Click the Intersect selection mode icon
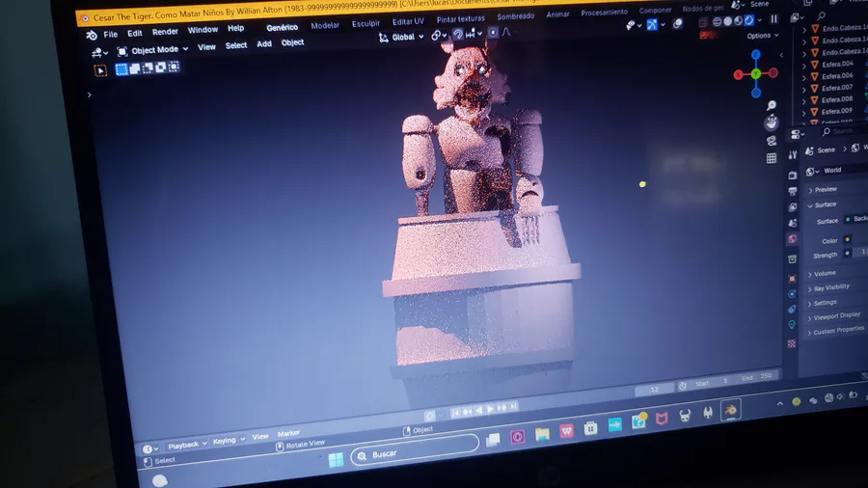 174,67
